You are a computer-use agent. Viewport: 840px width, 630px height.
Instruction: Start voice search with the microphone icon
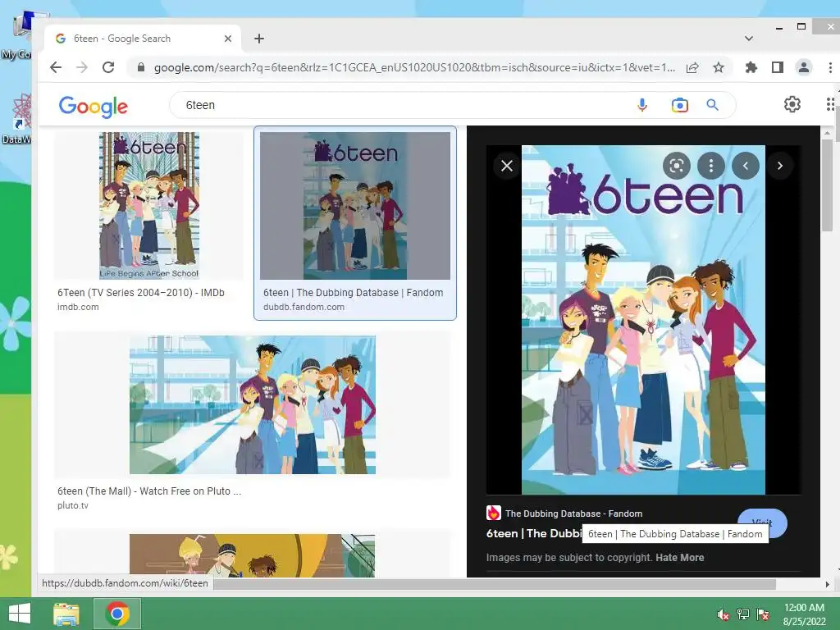tap(641, 105)
